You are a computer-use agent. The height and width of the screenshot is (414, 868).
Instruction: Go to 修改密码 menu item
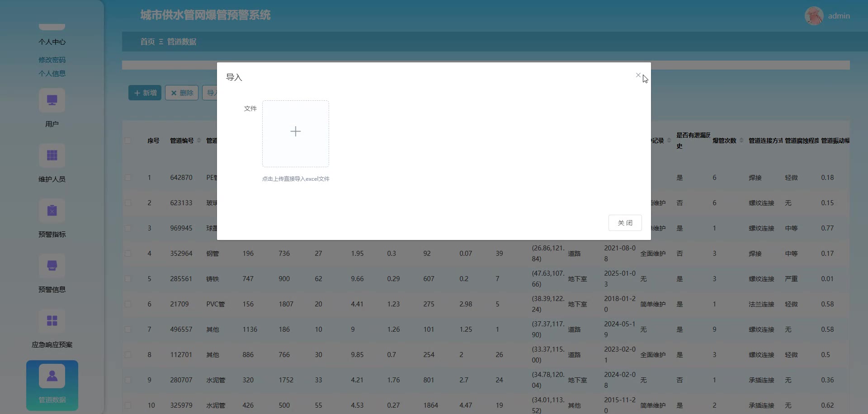(52, 60)
